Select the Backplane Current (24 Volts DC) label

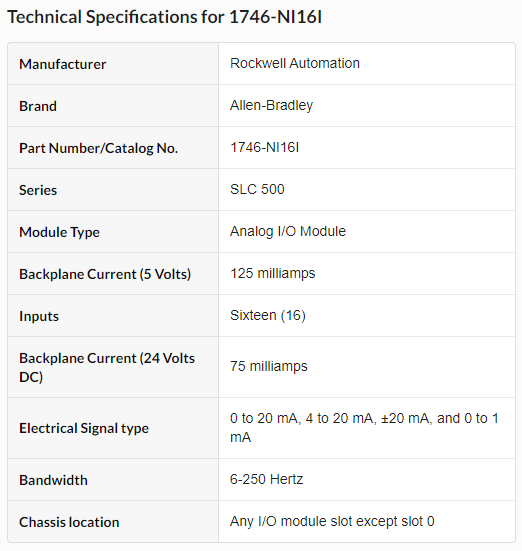107,367
